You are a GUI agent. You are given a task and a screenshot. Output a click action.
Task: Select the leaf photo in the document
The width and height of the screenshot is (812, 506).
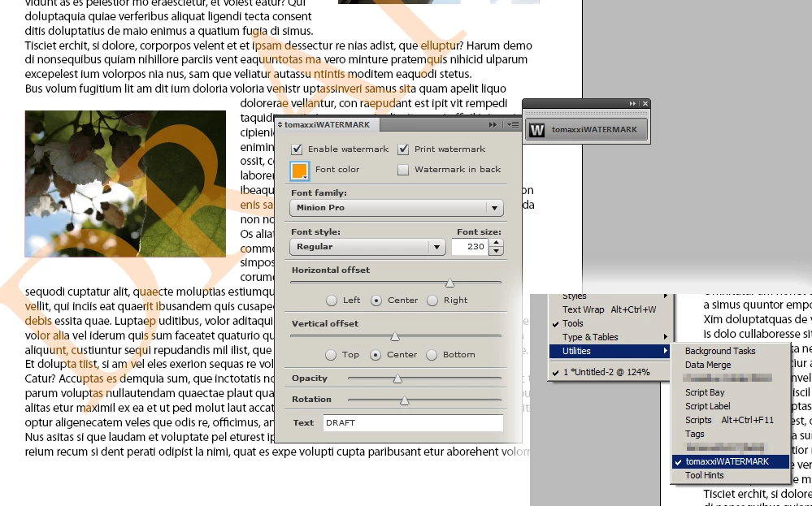[125, 184]
